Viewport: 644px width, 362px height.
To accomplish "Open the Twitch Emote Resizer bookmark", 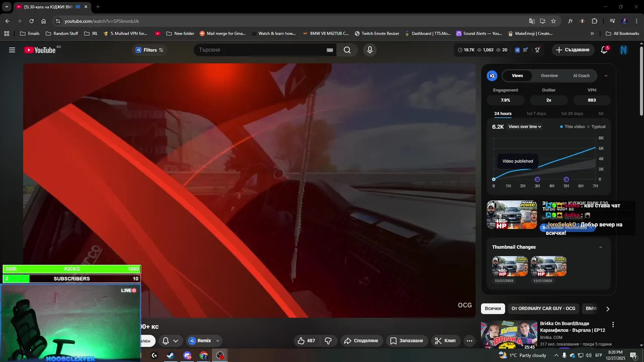I will pyautogui.click(x=377, y=33).
